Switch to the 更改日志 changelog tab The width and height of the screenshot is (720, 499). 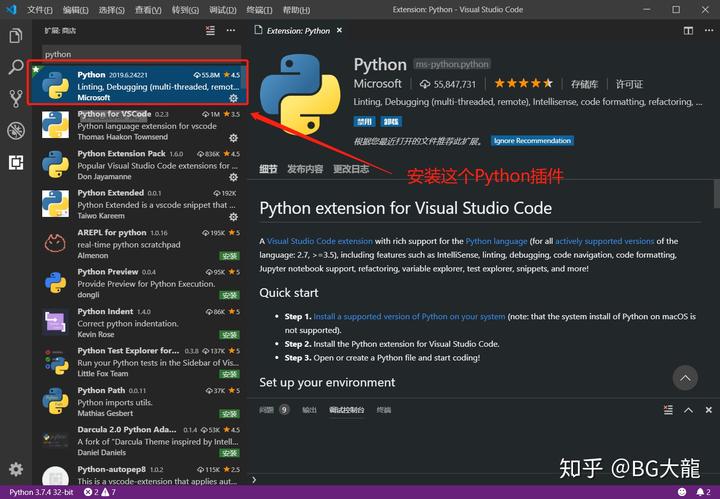click(x=351, y=169)
